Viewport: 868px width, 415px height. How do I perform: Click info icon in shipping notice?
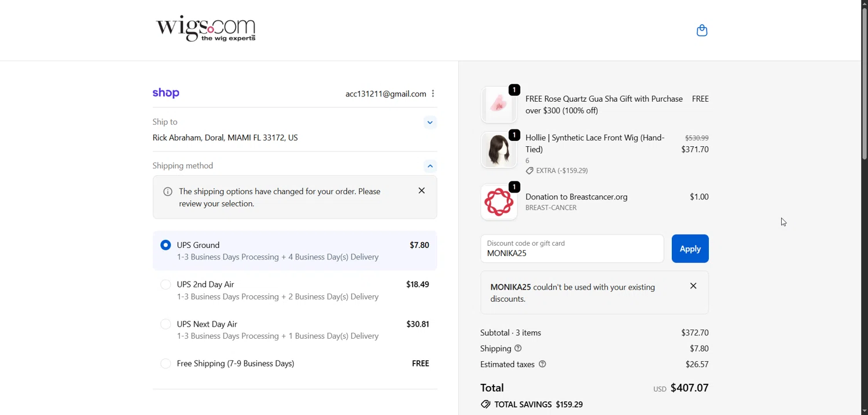coord(168,191)
